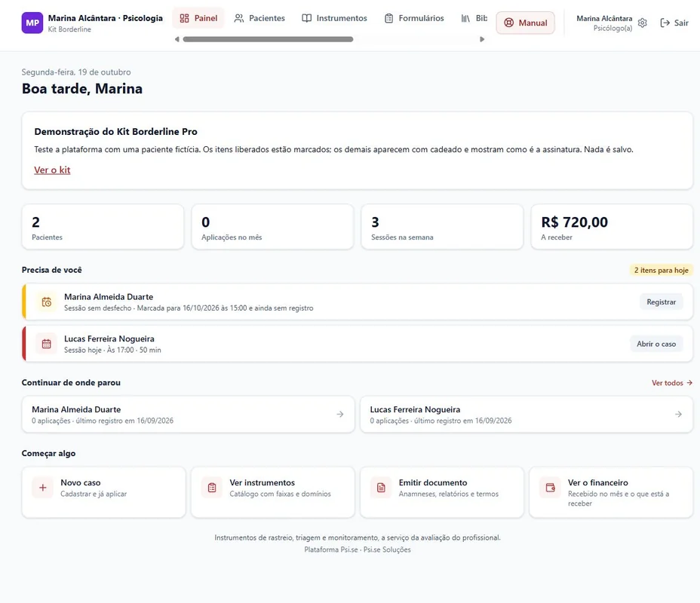Click the right arrow of nav scrollbar

482,39
